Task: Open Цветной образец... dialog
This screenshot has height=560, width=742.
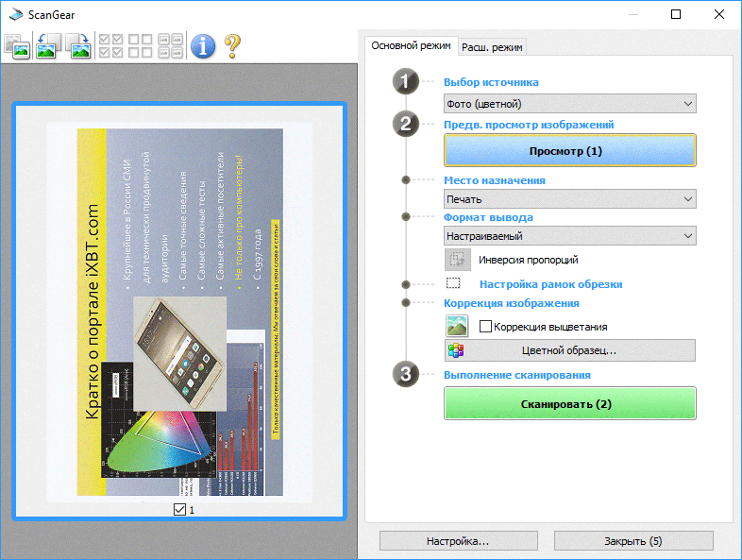Action: 570,350
